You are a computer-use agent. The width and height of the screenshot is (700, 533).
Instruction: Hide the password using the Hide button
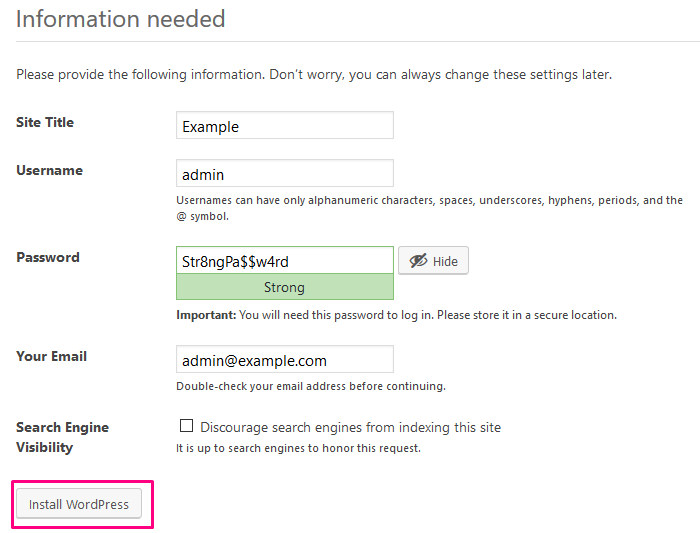433,261
